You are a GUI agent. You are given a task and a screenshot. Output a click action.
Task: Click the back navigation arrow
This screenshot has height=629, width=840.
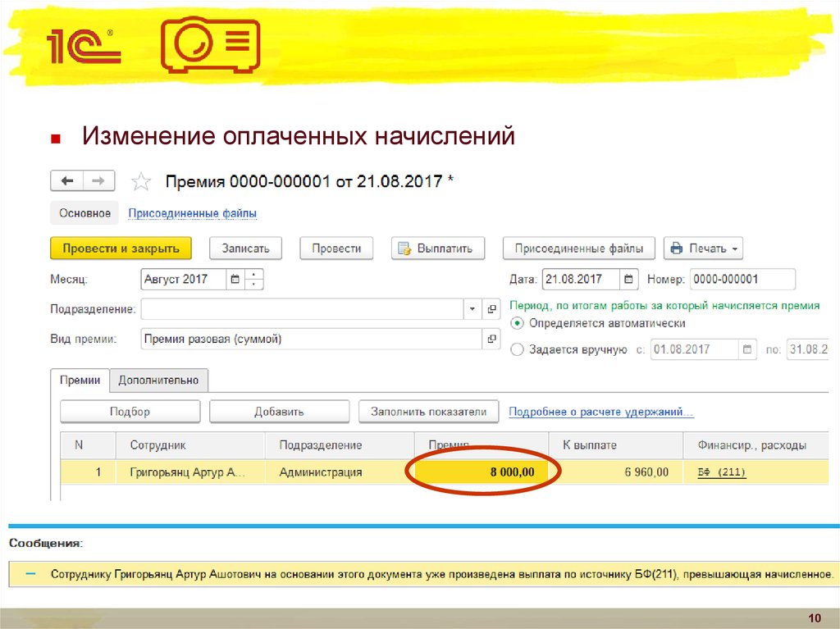(x=67, y=180)
